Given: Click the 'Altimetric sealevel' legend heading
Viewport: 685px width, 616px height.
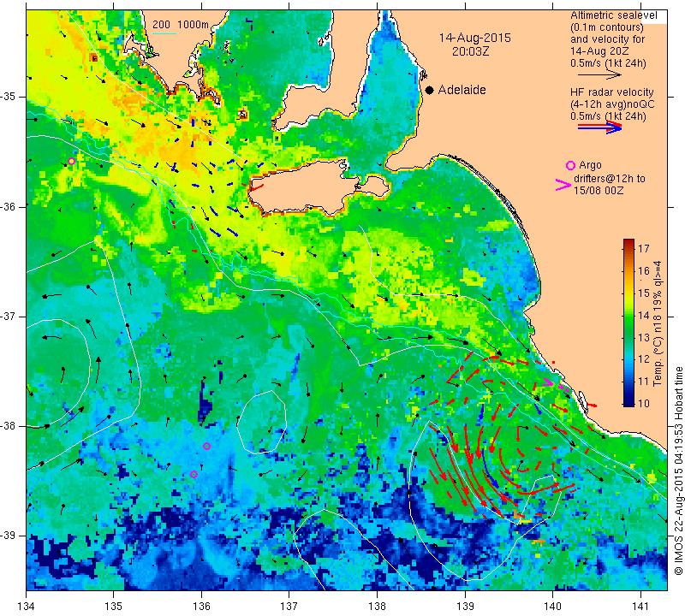Looking at the screenshot, I should pos(613,15).
